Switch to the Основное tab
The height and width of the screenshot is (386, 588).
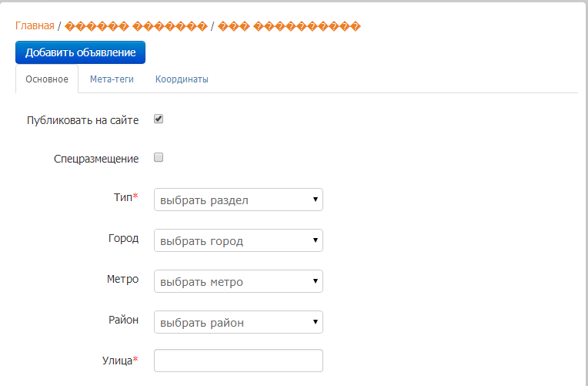tap(47, 79)
